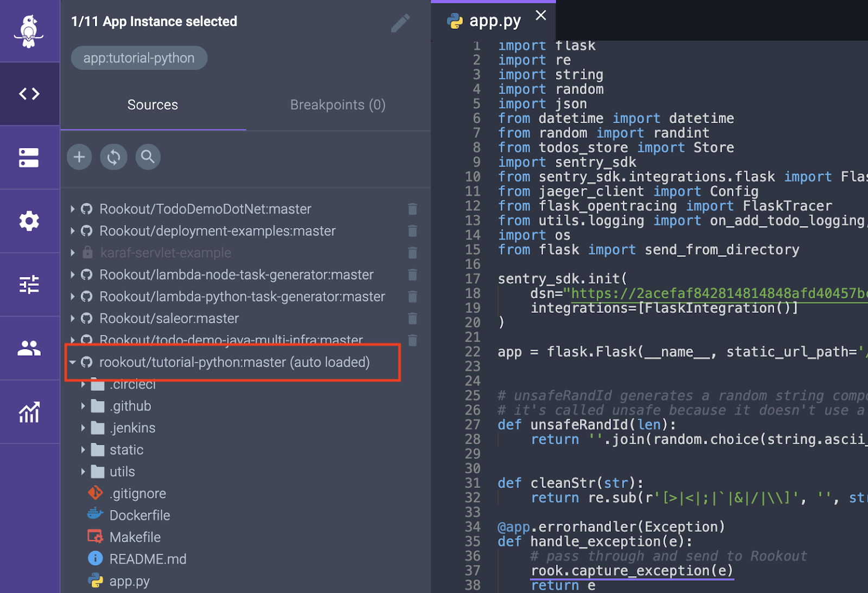This screenshot has height=593, width=868.
Task: Close the app.py editor tab
Action: pos(540,15)
